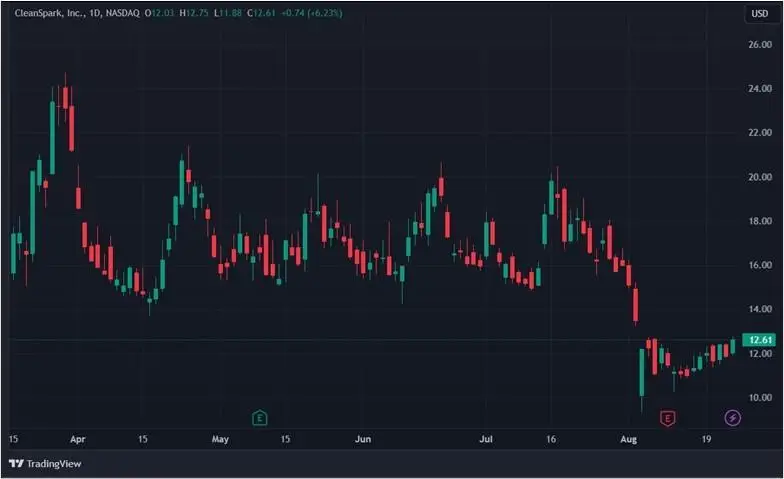Click the last green candle on the chart

732,346
